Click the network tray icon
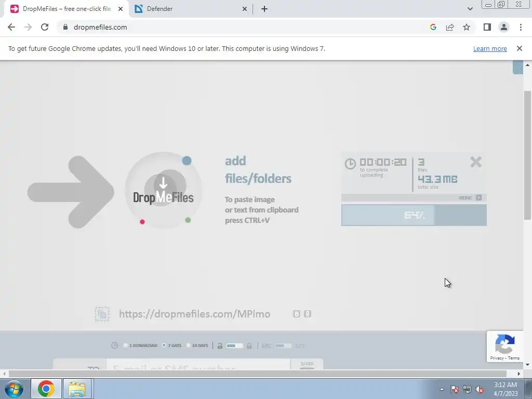The height and width of the screenshot is (399, 532). click(x=467, y=390)
